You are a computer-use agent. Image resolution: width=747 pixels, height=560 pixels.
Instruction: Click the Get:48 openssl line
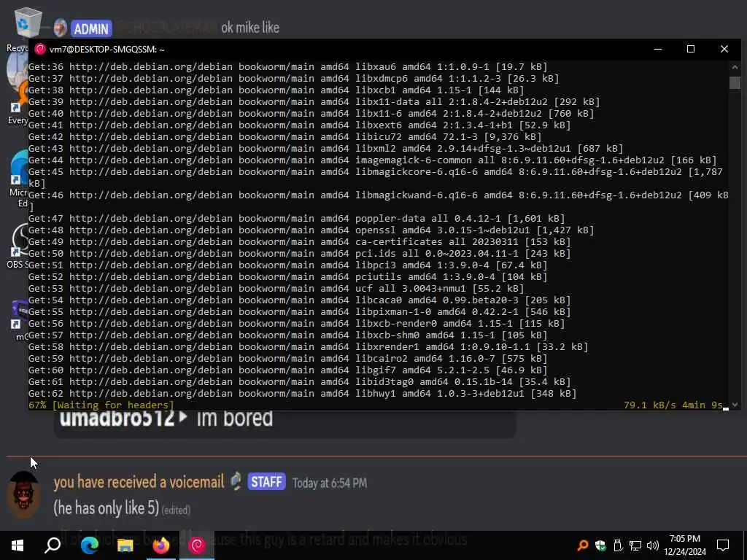pos(311,230)
